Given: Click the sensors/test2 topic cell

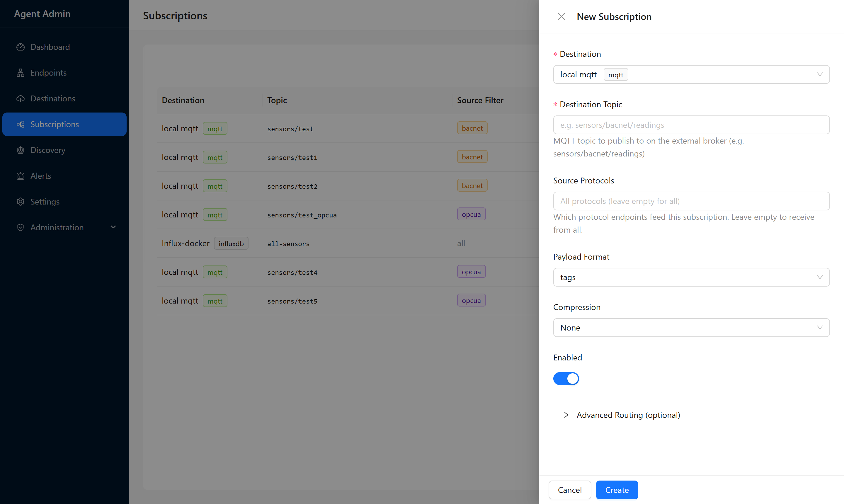Looking at the screenshot, I should 292,186.
